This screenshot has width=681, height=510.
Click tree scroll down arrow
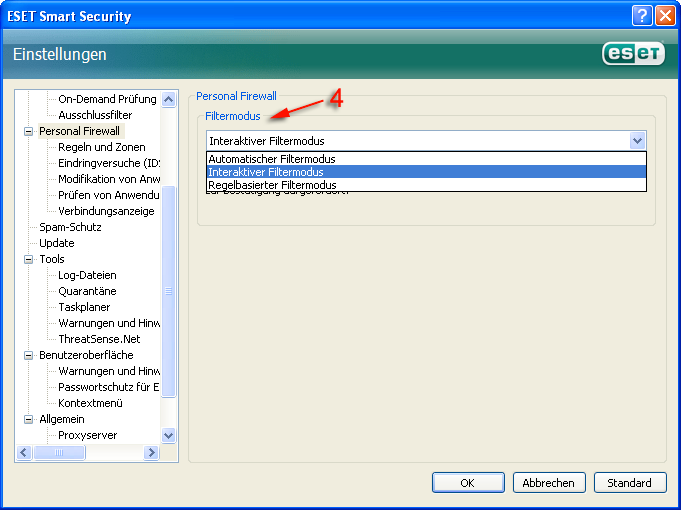(169, 435)
